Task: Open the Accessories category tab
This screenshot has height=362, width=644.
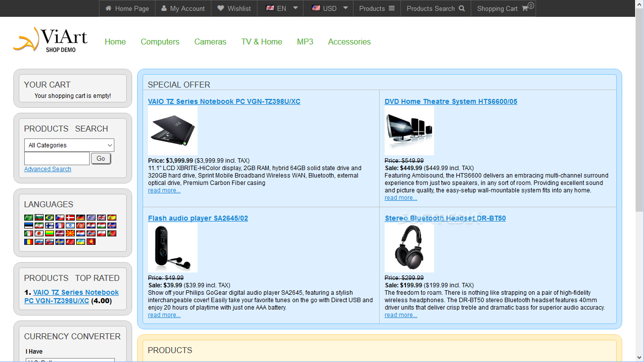Action: pyautogui.click(x=349, y=42)
